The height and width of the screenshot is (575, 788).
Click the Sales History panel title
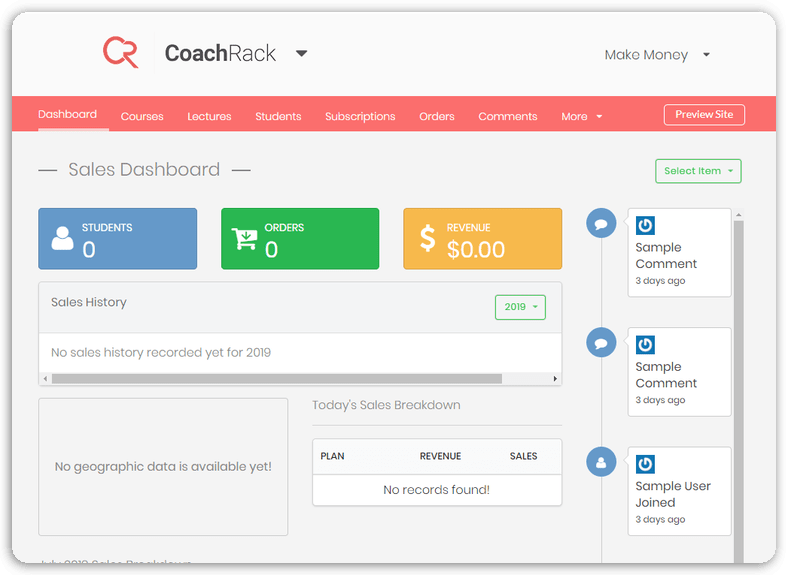88,302
